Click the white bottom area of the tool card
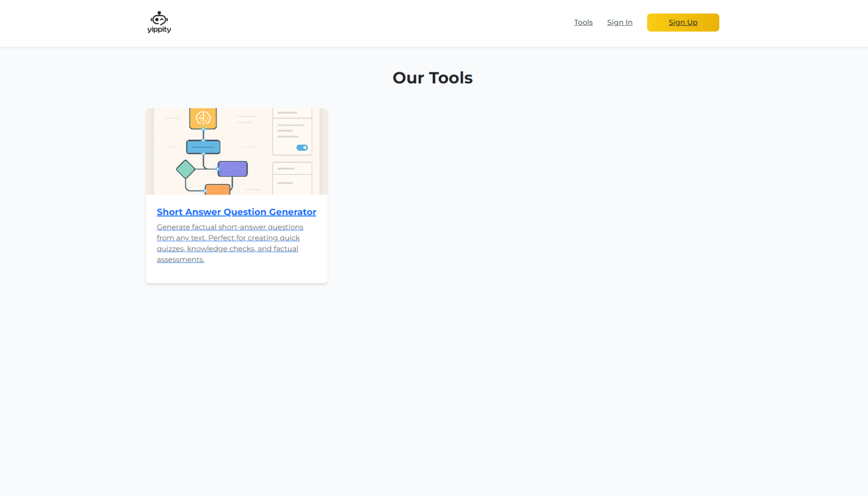 [236, 274]
